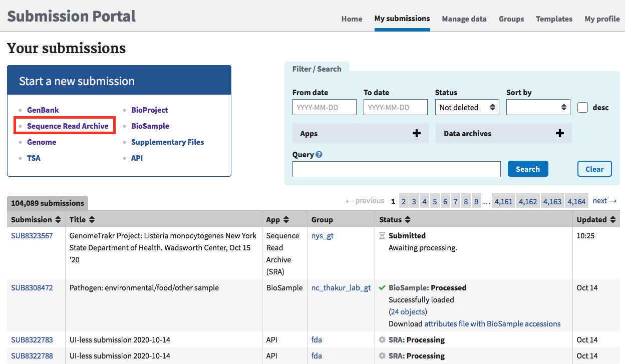Start a Sequence Read Archive submission
625x364 pixels.
coord(68,126)
